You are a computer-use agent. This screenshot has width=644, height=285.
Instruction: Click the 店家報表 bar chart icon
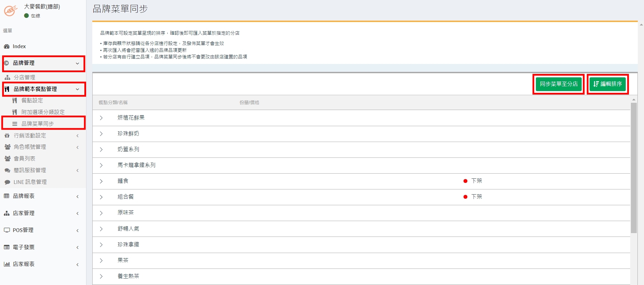pos(7,264)
